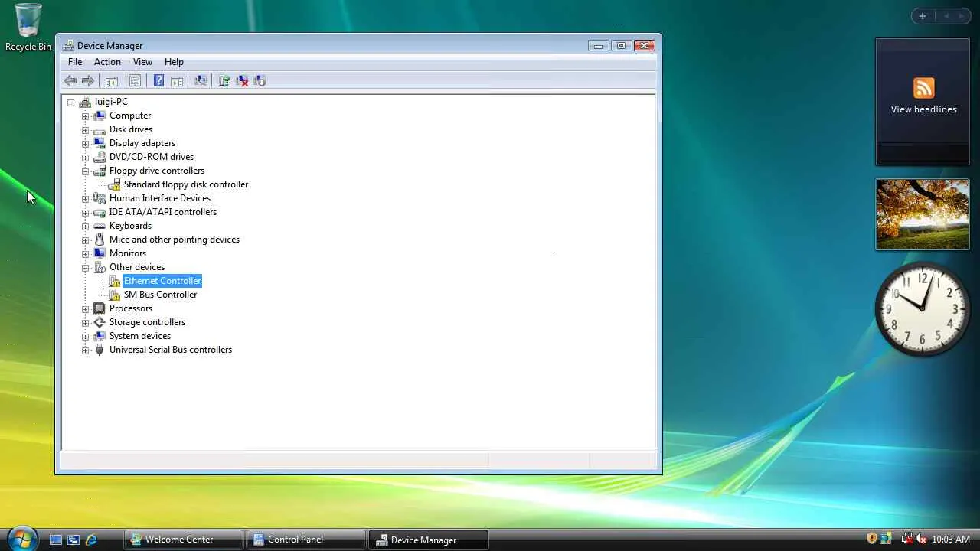Click the Standard floppy disk controller icon
This screenshot has width=980, height=551.
point(114,184)
